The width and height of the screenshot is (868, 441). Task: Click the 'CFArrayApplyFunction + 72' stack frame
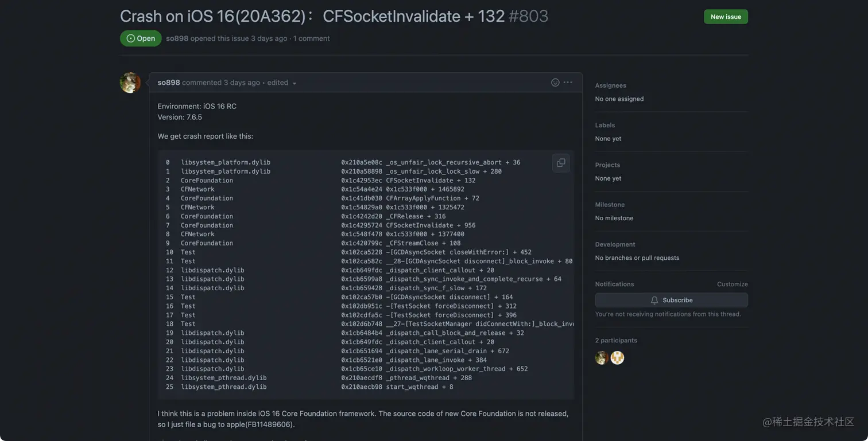click(x=432, y=198)
